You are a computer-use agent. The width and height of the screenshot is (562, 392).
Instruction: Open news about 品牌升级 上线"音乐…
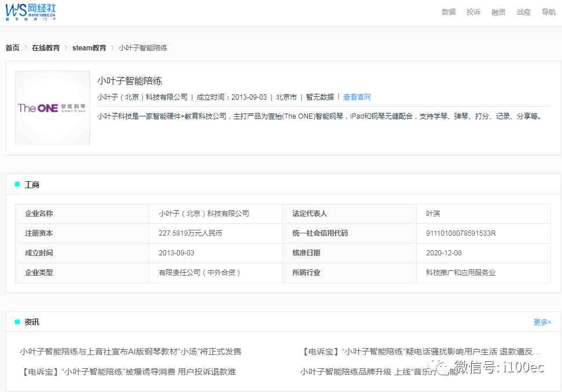click(x=379, y=372)
